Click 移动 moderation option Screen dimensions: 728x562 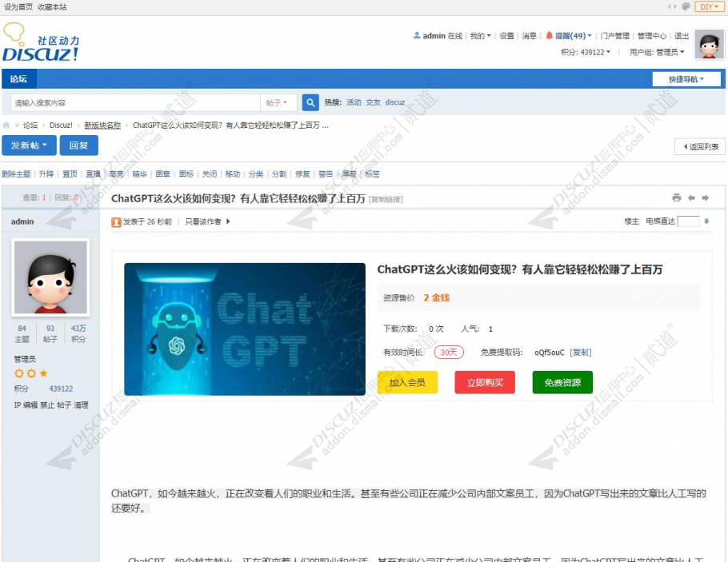(233, 174)
